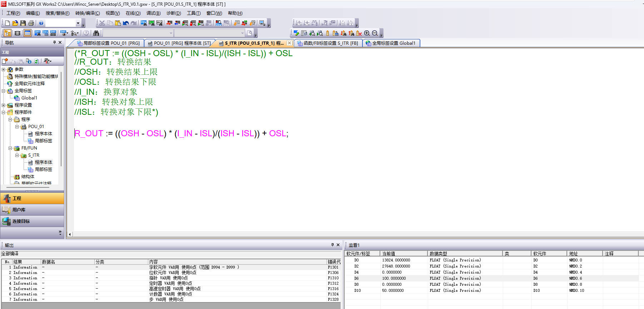This screenshot has width=644, height=309.
Task: Click the binoculars search icon
Action: (96, 33)
